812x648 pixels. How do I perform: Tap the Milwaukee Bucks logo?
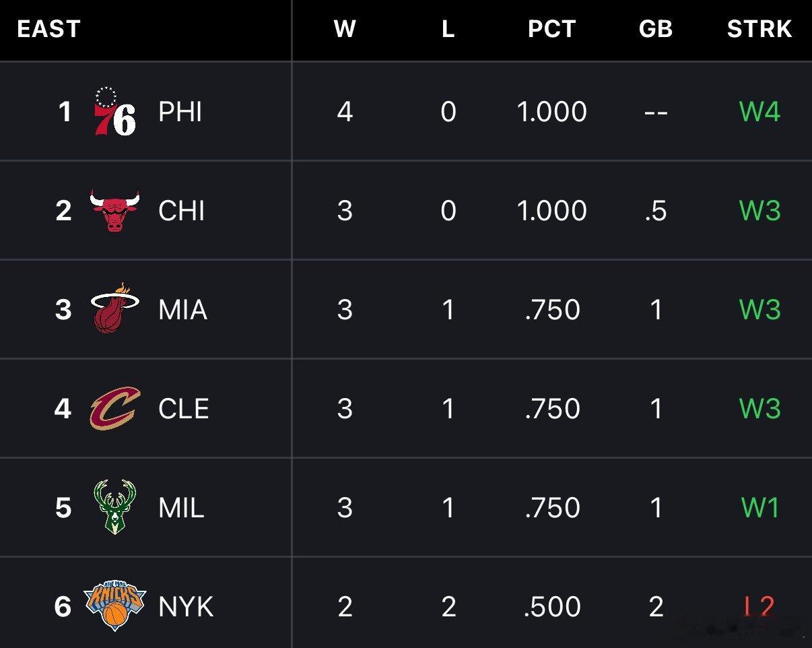(114, 507)
